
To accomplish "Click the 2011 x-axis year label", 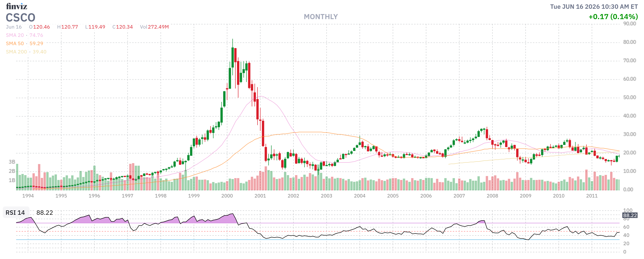I will [x=592, y=196].
